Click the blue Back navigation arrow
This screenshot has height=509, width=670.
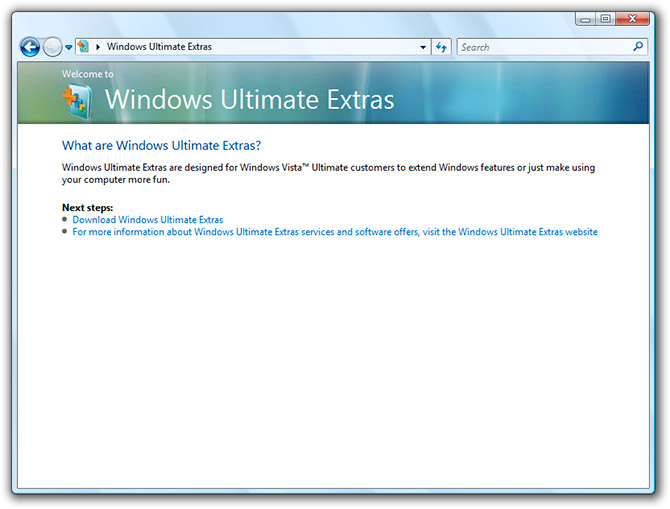[x=30, y=47]
